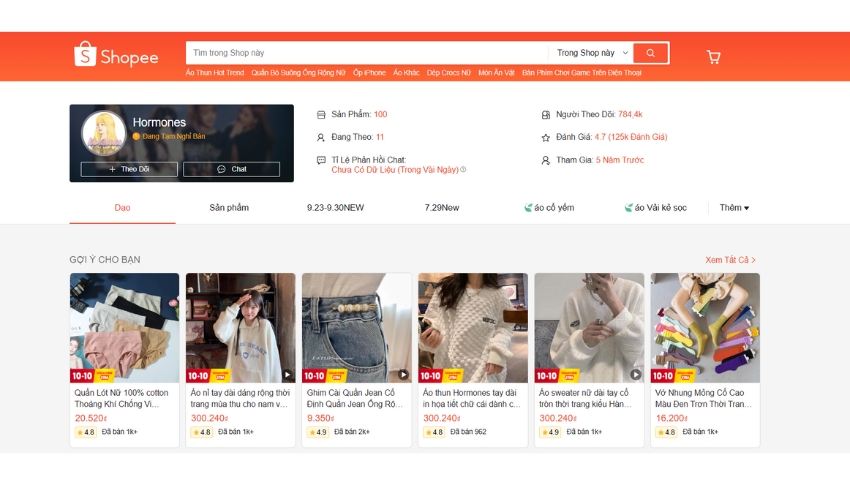This screenshot has width=850, height=485.
Task: Click the Theo Dõi follow button
Action: [x=129, y=169]
